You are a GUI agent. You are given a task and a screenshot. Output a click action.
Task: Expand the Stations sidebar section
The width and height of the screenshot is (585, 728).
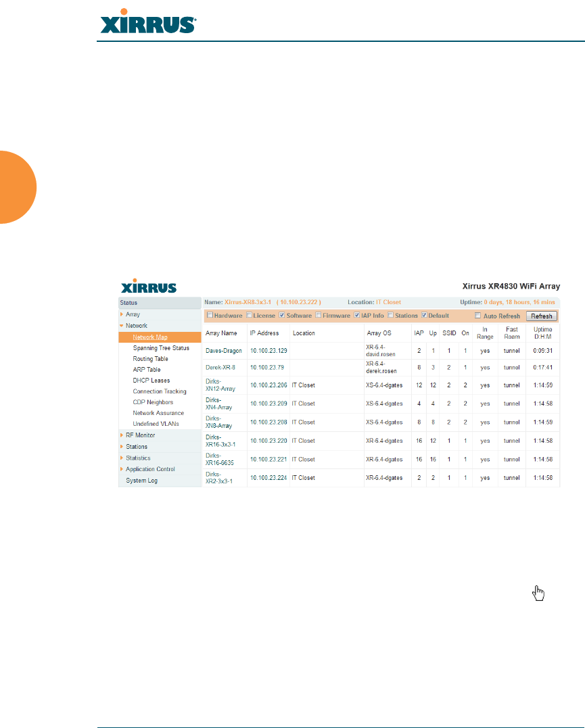[x=137, y=447]
